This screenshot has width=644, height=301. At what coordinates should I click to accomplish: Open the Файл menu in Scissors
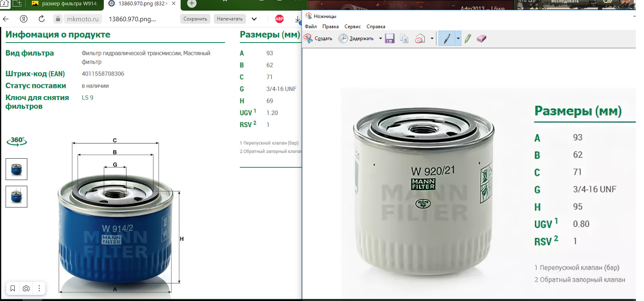tap(311, 27)
